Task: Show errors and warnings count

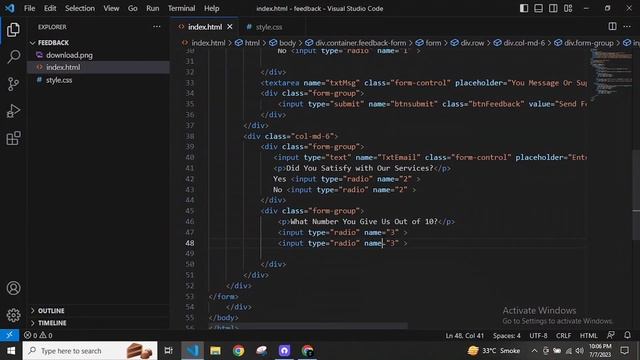Action: 38,336
